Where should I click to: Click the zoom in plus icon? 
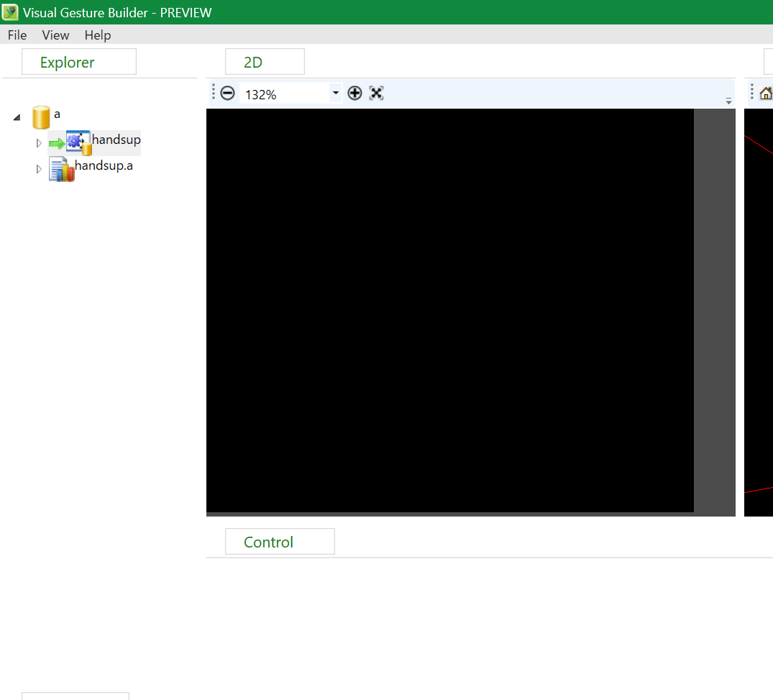pyautogui.click(x=355, y=94)
